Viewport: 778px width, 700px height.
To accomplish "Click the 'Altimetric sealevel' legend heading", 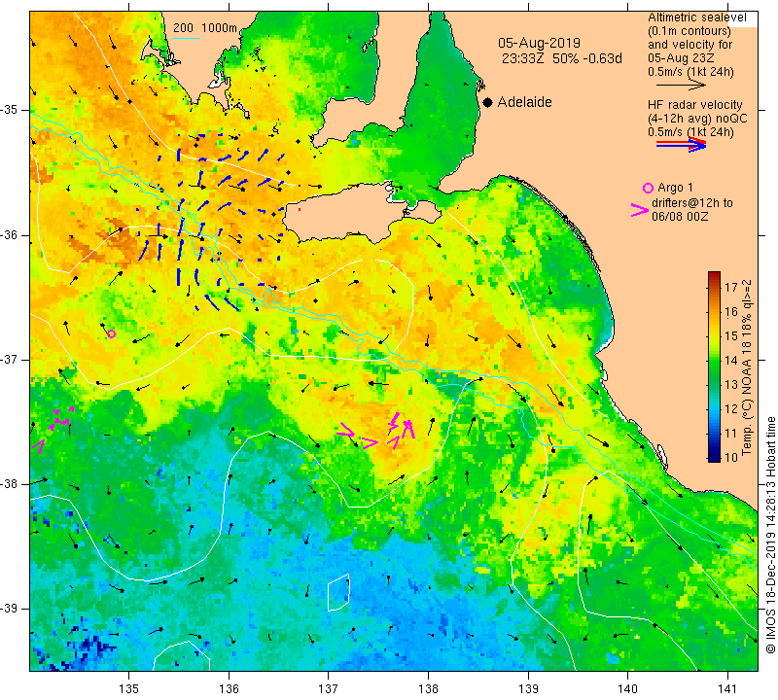I will (696, 17).
